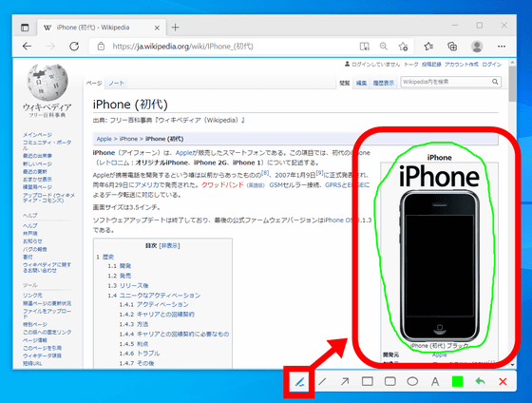Image resolution: width=532 pixels, height=403 pixels.
Task: Open the red クワッドバンド link
Action: [x=222, y=185]
